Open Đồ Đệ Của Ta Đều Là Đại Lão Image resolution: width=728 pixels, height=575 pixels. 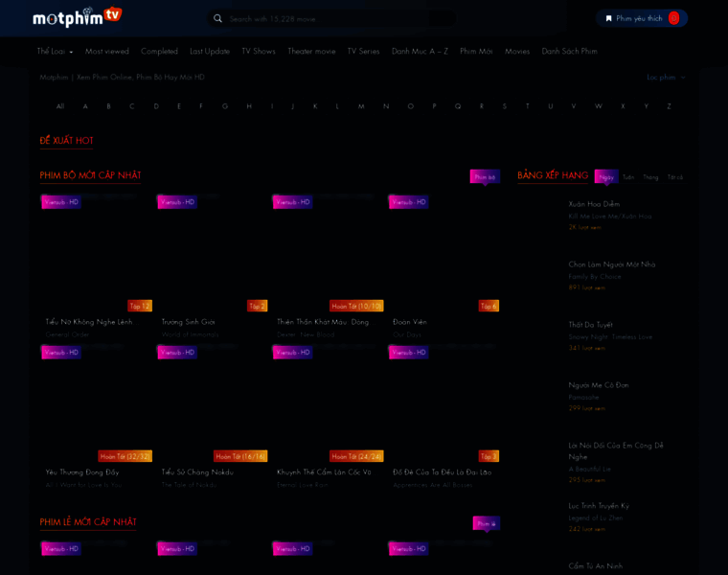[442, 472]
